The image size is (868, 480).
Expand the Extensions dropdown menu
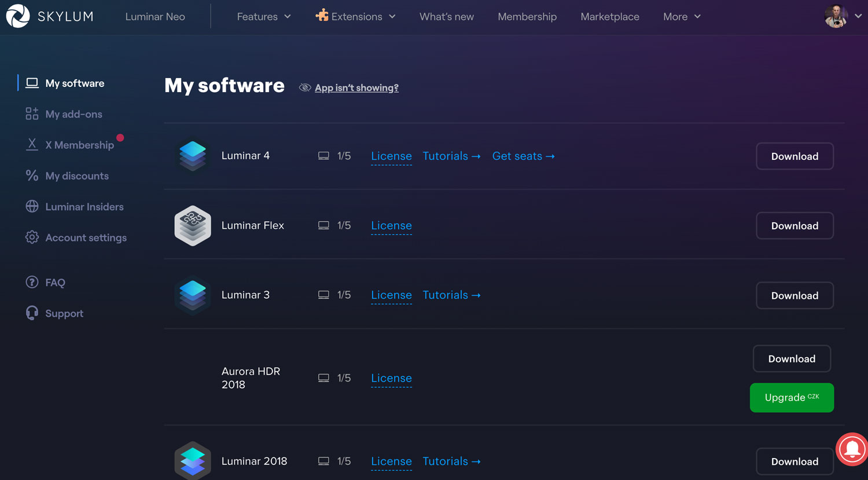[356, 17]
